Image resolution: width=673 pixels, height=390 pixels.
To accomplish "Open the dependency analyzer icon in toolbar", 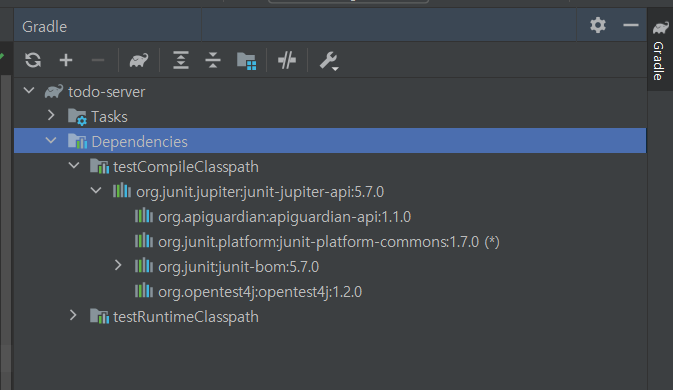I will (x=246, y=60).
